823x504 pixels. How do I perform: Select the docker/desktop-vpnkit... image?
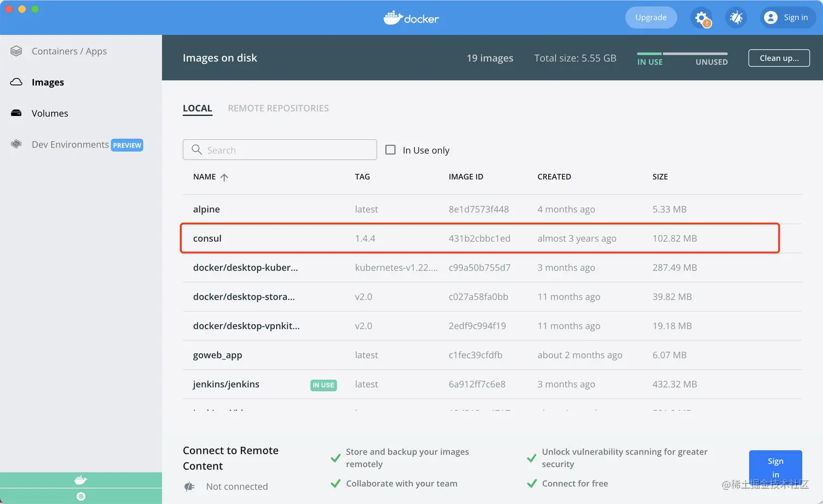pos(247,326)
